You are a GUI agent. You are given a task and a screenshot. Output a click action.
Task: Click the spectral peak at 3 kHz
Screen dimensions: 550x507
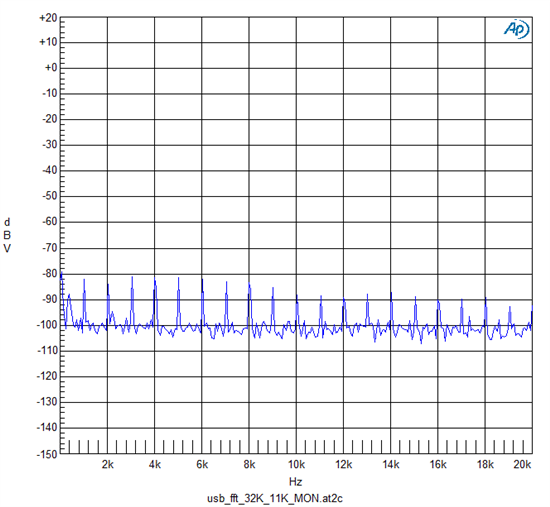[132, 278]
